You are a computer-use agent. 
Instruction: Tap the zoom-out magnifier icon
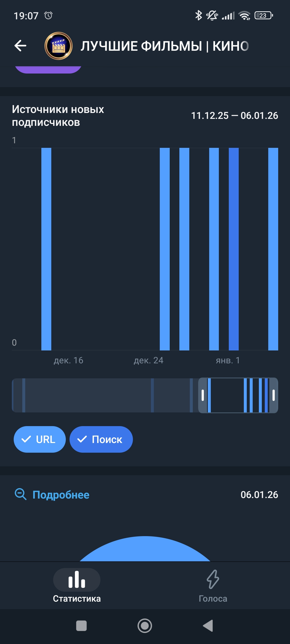click(20, 494)
